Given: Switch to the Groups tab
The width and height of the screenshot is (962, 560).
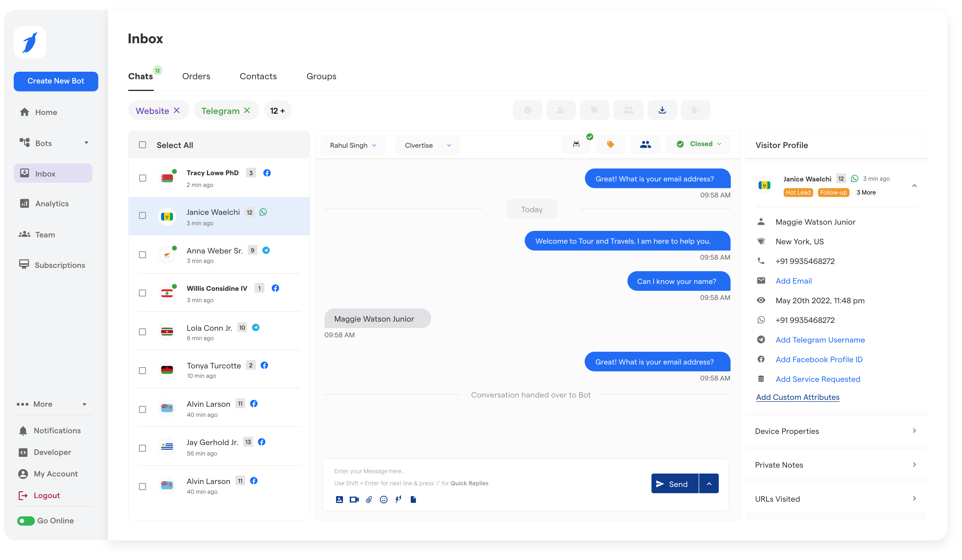Looking at the screenshot, I should (321, 76).
